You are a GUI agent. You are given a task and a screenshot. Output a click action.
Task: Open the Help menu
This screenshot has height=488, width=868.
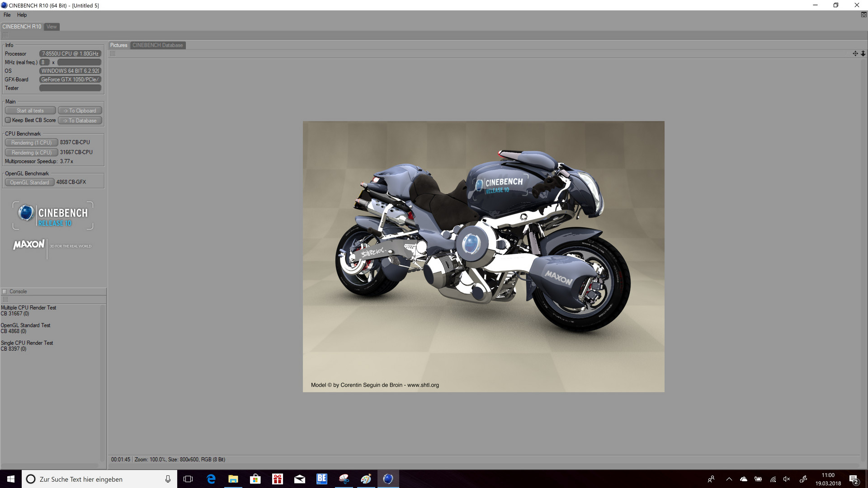[x=22, y=15]
